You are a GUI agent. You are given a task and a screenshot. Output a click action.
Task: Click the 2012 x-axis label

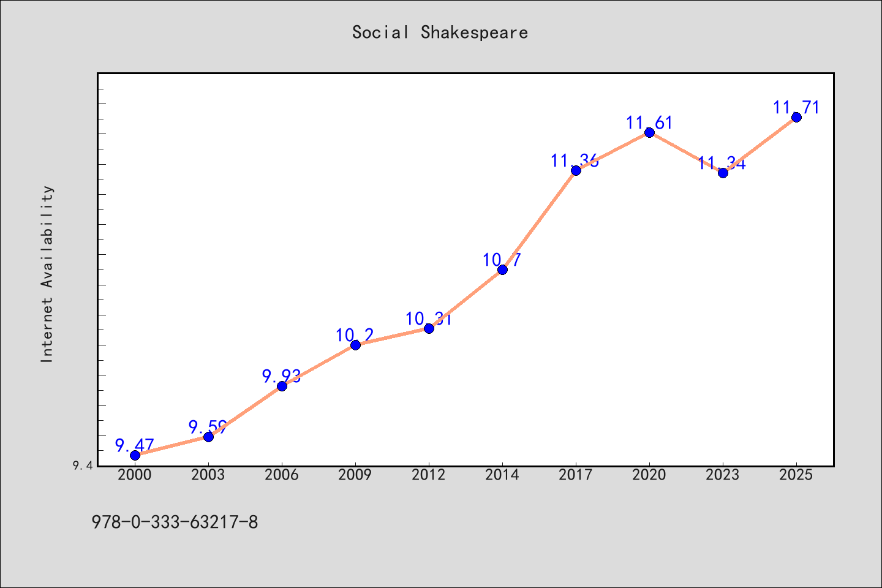[429, 475]
